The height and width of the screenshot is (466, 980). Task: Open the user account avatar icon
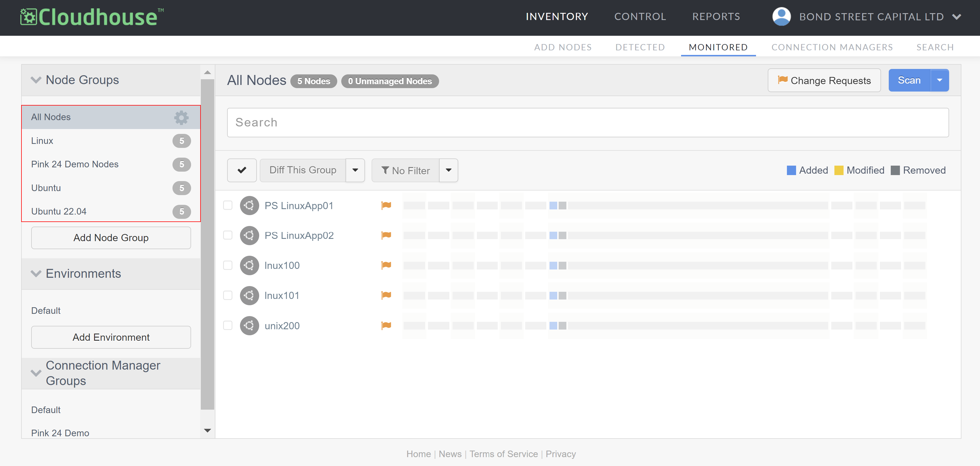(x=781, y=17)
